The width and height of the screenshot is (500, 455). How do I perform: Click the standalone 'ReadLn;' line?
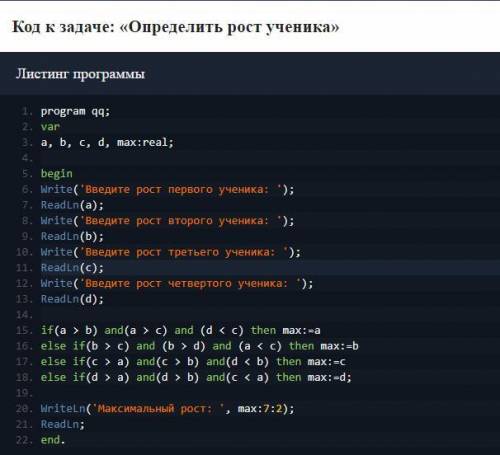(x=63, y=424)
